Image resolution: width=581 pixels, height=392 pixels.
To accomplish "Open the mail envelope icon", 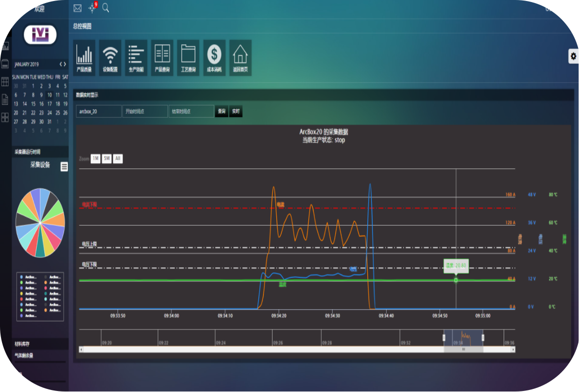I will (77, 8).
